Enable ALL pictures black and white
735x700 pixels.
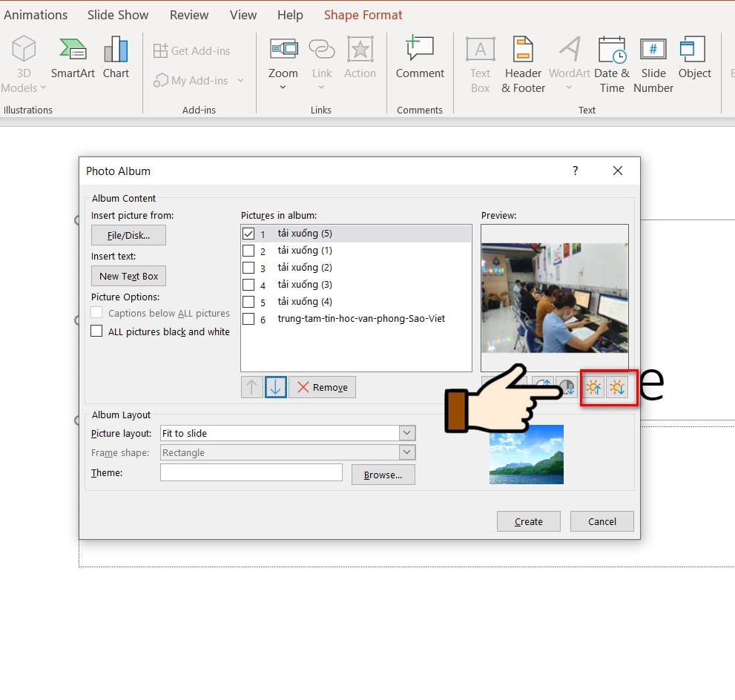coord(96,331)
